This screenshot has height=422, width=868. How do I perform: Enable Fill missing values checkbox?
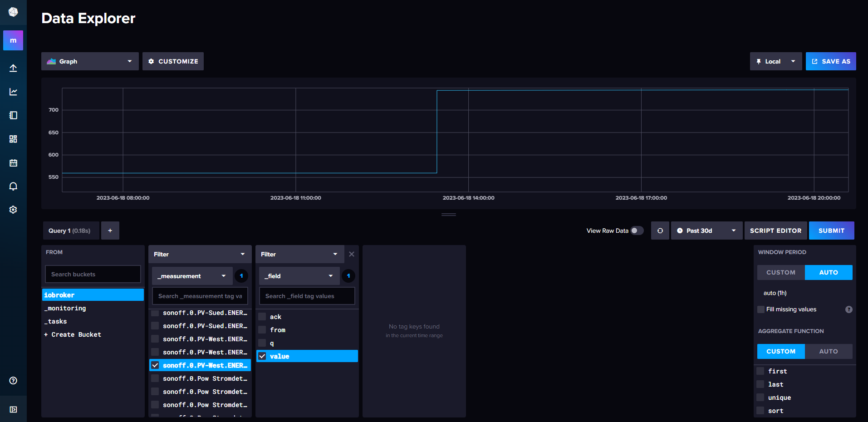point(761,309)
